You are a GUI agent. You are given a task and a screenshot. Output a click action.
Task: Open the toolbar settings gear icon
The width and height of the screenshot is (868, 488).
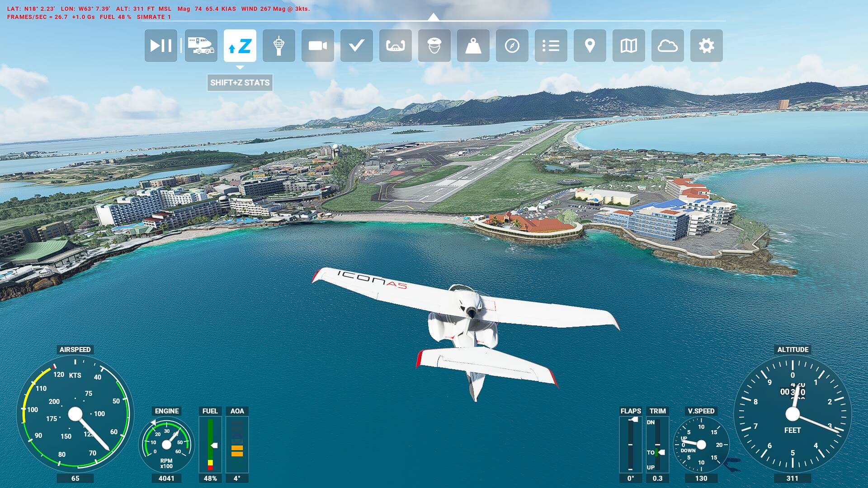pos(706,46)
